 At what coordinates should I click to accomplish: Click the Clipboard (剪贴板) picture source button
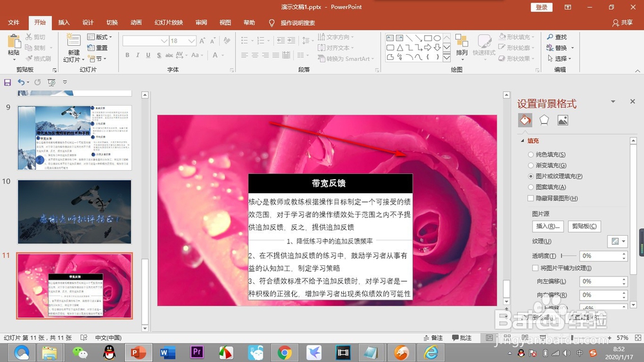[584, 226]
